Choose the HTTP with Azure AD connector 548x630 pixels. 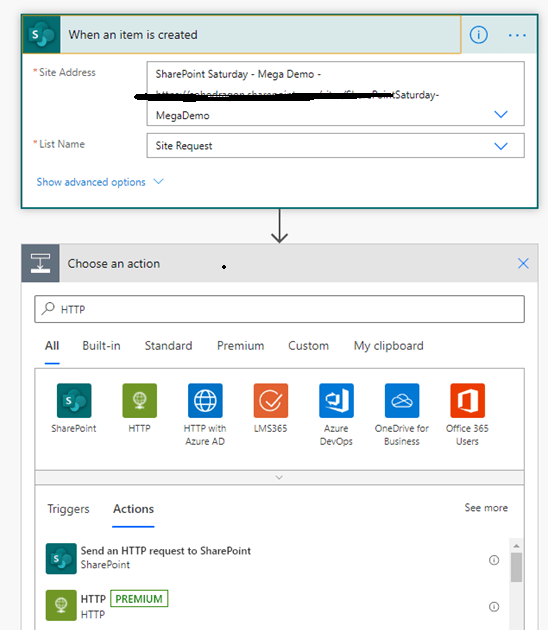coord(205,401)
